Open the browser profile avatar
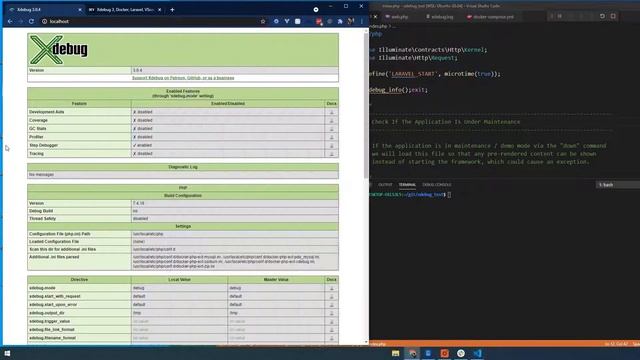This screenshot has height=360, width=640. point(351,21)
